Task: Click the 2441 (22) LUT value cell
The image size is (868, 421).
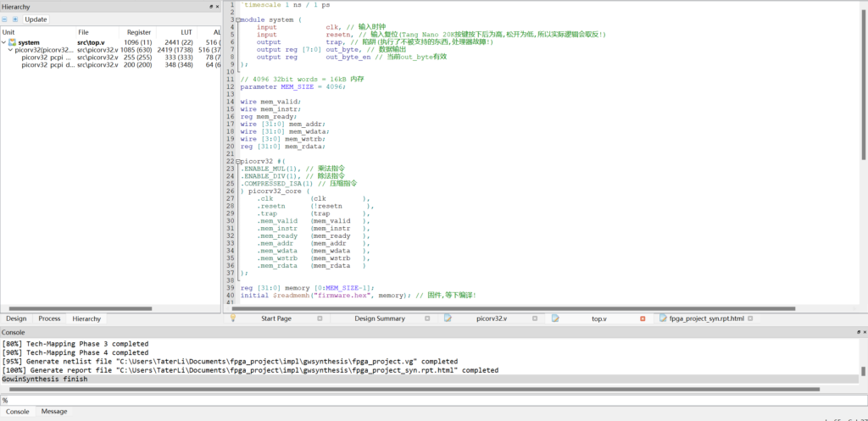Action: [175, 42]
